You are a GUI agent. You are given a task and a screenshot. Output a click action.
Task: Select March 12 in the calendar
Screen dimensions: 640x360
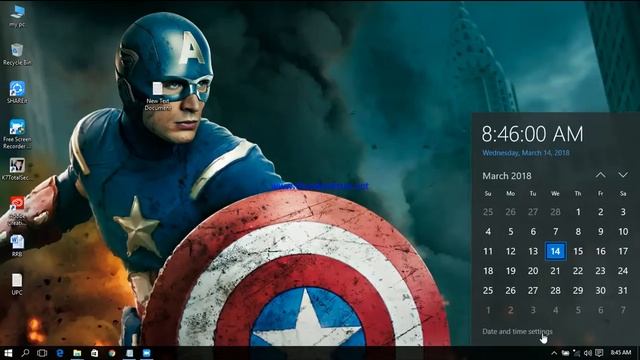[511, 251]
